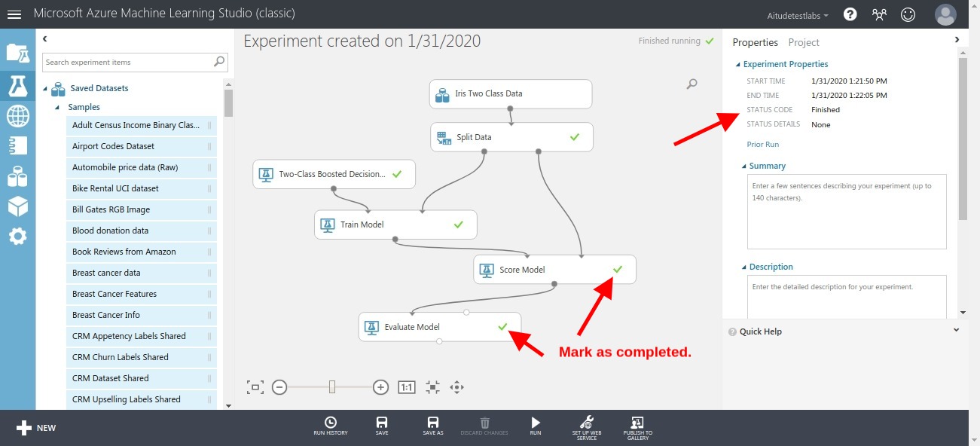
Task: Open the hamburger menu top left
Action: point(14,14)
